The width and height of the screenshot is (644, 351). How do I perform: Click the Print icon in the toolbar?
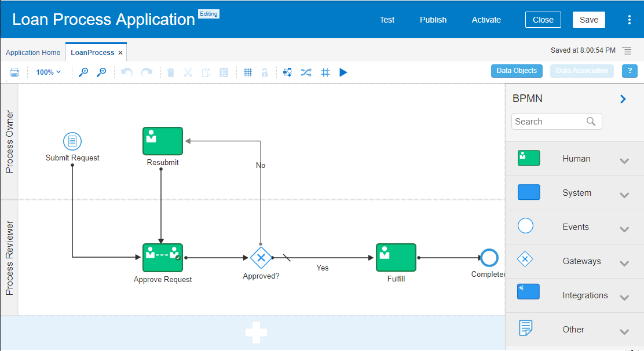[x=14, y=72]
